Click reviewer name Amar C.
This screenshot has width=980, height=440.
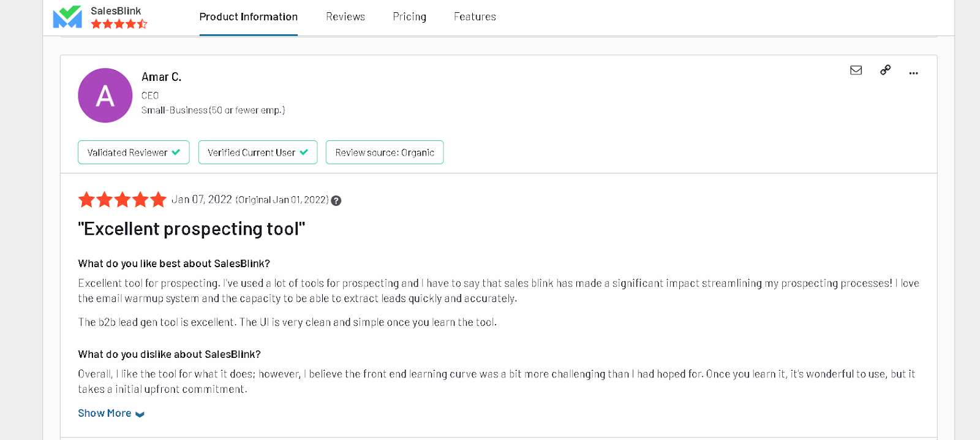point(162,77)
